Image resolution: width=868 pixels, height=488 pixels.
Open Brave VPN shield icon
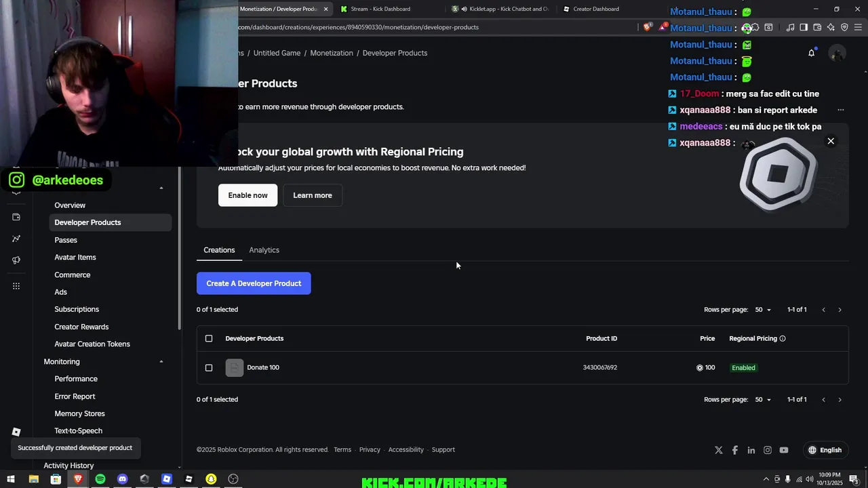[x=844, y=27]
